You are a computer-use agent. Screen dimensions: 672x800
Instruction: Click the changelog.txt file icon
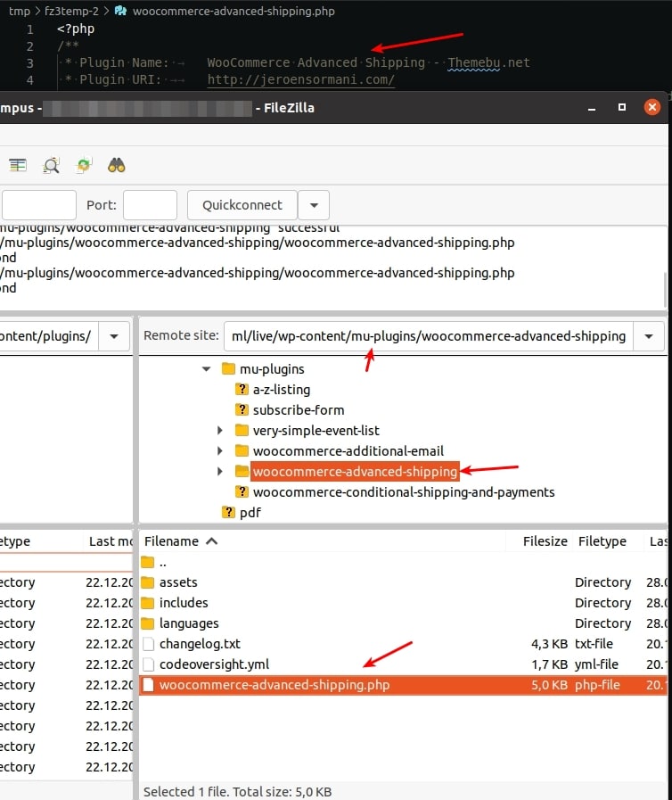pyautogui.click(x=148, y=644)
